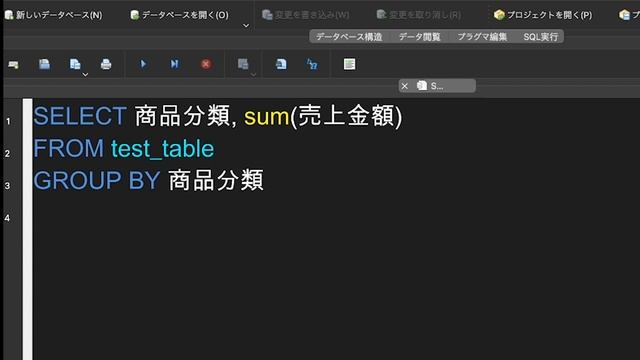Stop SQL execution with red icon

tap(206, 64)
